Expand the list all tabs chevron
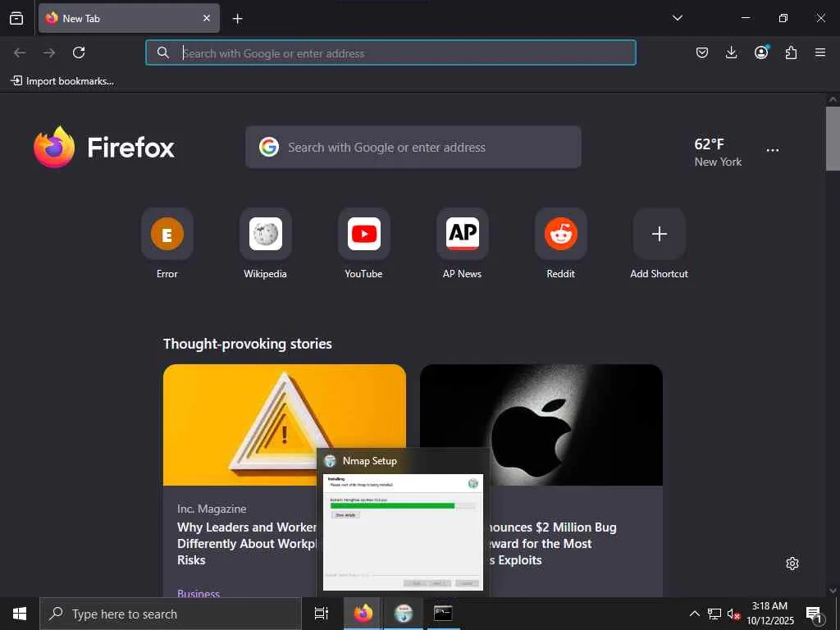Viewport: 840px width, 630px height. pyautogui.click(x=677, y=18)
